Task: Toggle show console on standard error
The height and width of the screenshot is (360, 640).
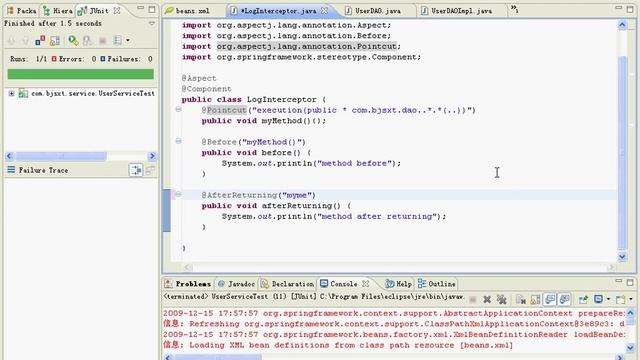Action: point(564,300)
